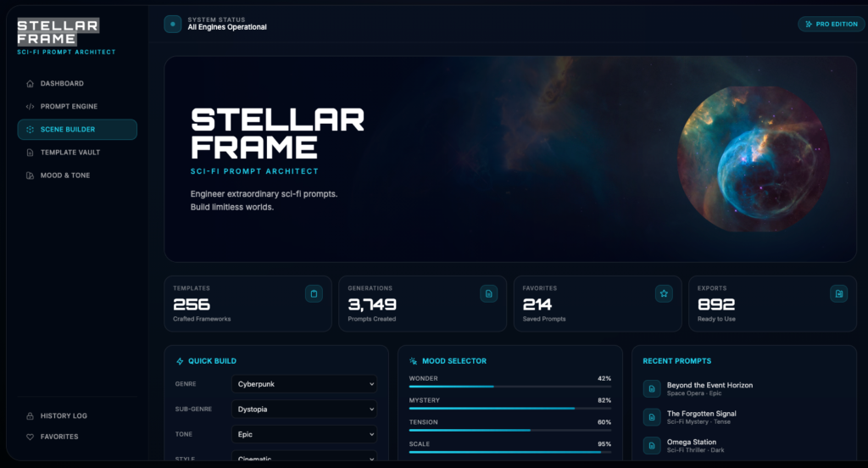Viewport: 868px width, 468px height.
Task: Click the Generations 3,749 stat card
Action: point(422,304)
